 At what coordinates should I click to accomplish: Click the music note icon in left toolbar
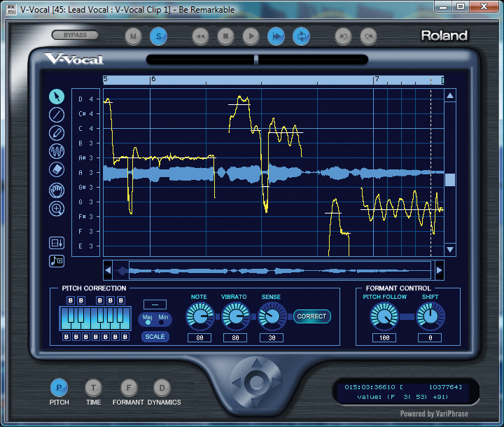pyautogui.click(x=57, y=261)
